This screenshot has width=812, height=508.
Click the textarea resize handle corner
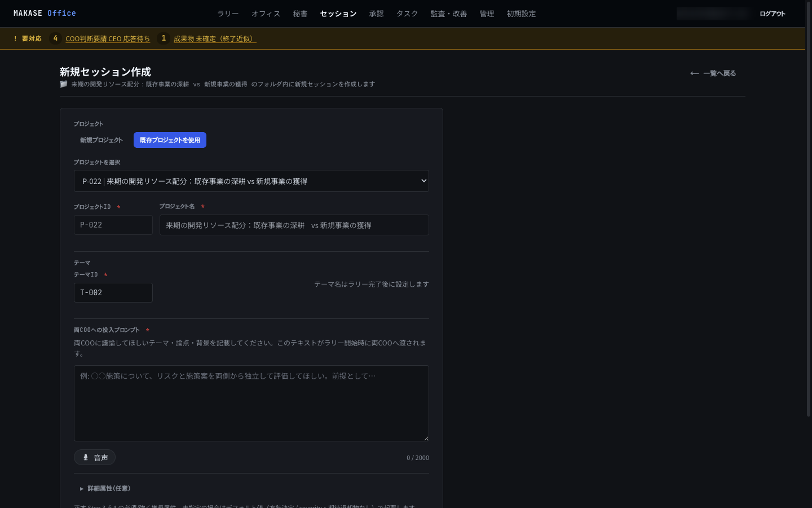426,438
